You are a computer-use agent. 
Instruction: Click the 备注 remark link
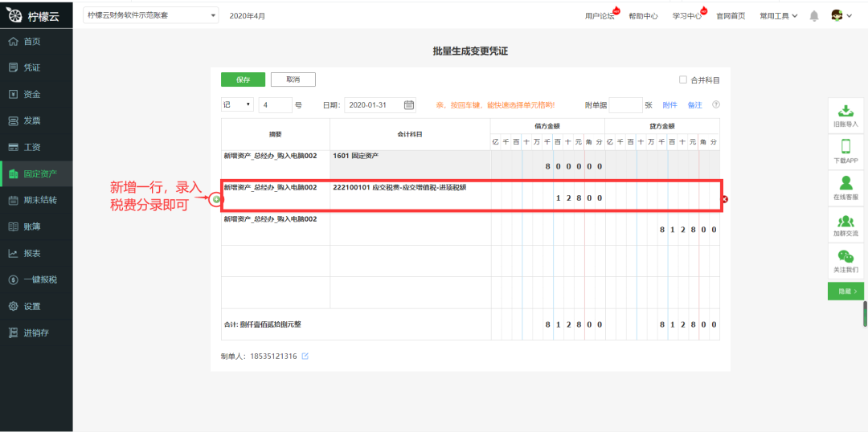(694, 104)
